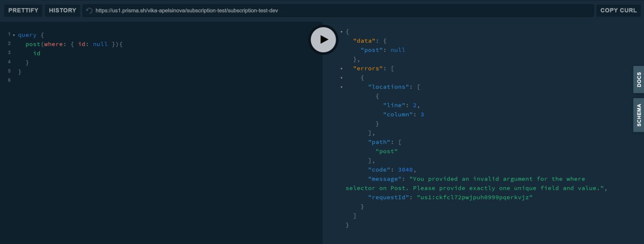The width and height of the screenshot is (644, 244).
Task: Click the error code 3040 value
Action: click(405, 170)
